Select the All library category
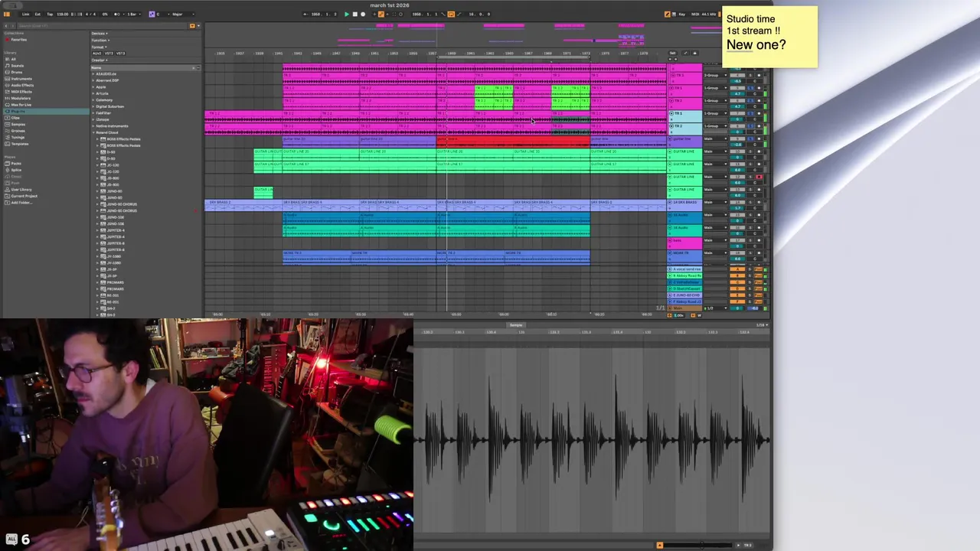Screen dimensions: 980x551 (x=11, y=59)
